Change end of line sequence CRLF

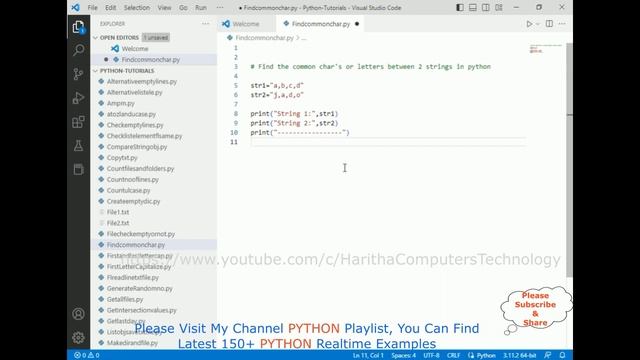[453, 355]
